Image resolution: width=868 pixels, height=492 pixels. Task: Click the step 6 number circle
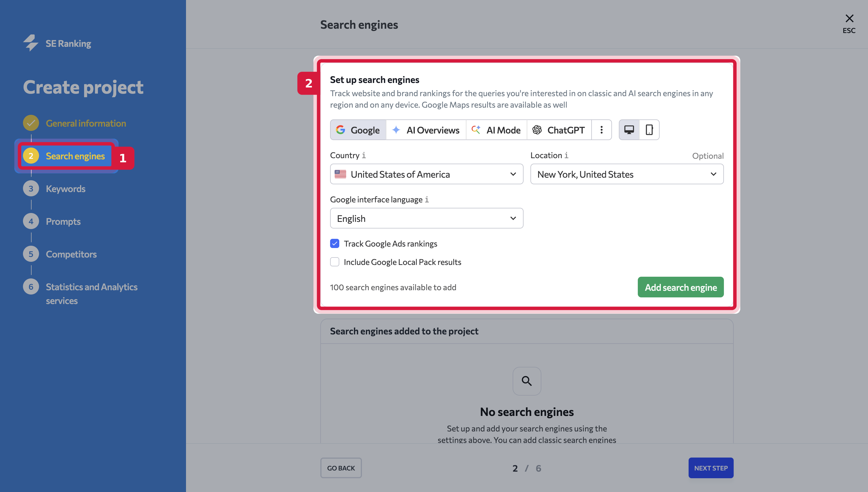(x=31, y=287)
